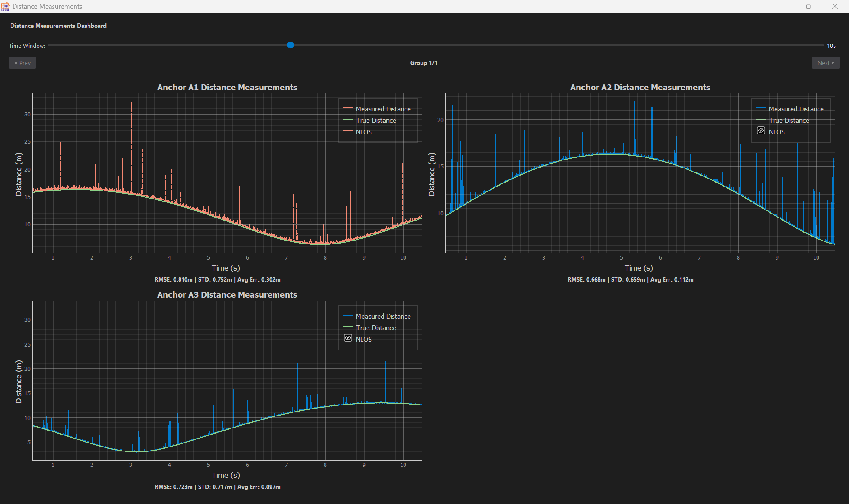Image resolution: width=849 pixels, height=504 pixels.
Task: Click the green True Distance line sample in A1 legend
Action: coord(348,120)
